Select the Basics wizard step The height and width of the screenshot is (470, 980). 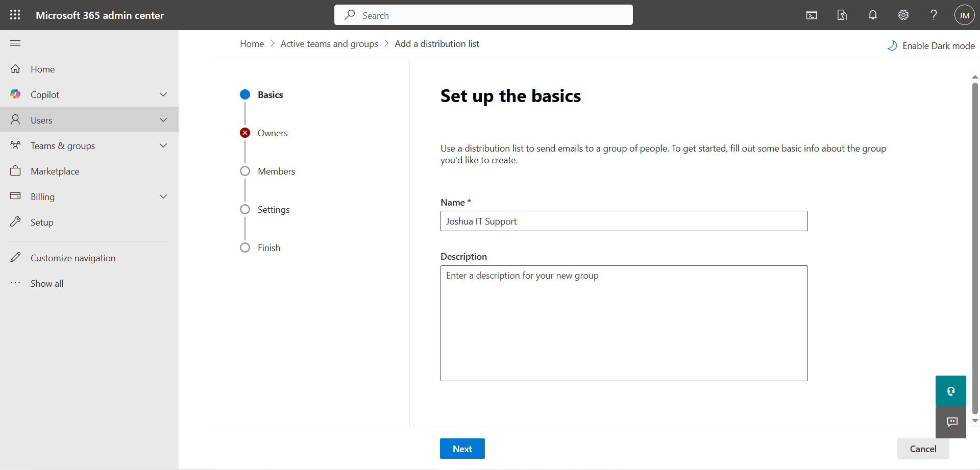click(261, 94)
